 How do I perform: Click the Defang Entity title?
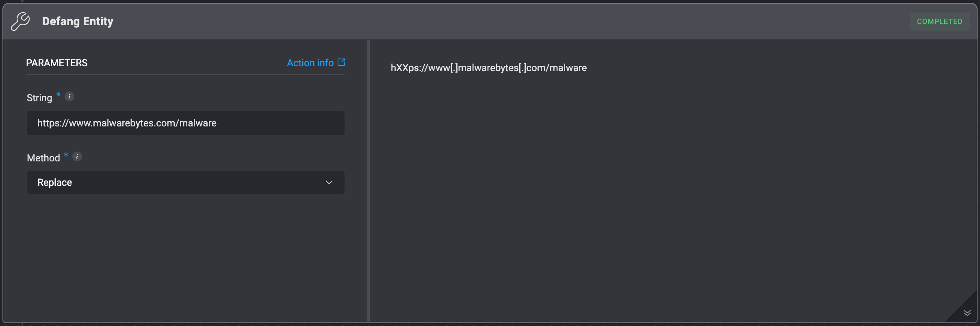(x=78, y=22)
